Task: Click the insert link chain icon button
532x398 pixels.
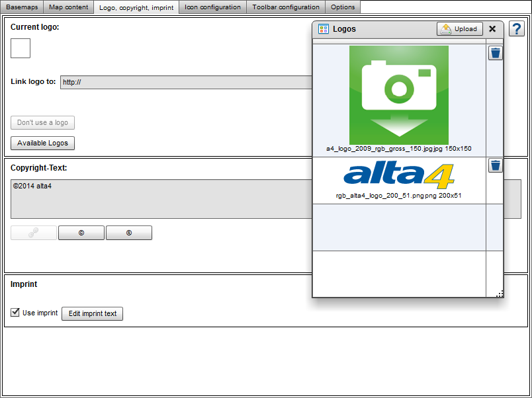Action: tap(34, 233)
